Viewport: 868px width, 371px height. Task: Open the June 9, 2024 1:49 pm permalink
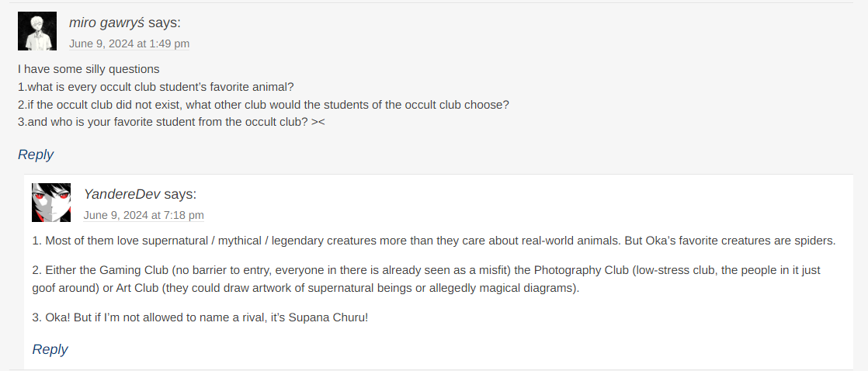pos(129,43)
